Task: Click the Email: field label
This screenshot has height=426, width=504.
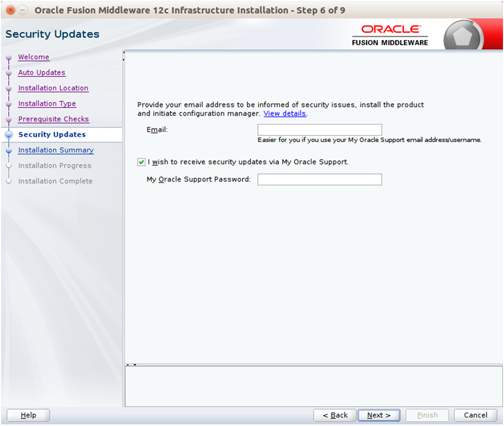Action: click(x=157, y=130)
